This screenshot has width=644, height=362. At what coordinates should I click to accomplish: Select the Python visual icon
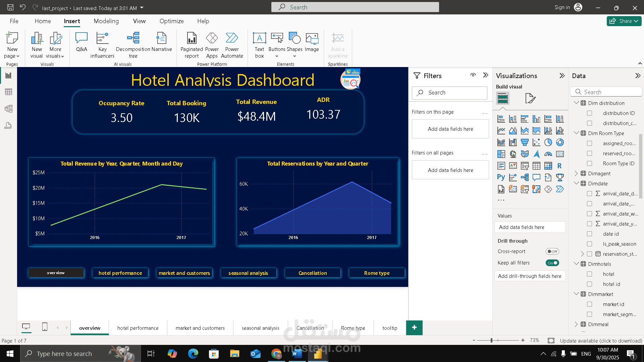[x=501, y=177]
